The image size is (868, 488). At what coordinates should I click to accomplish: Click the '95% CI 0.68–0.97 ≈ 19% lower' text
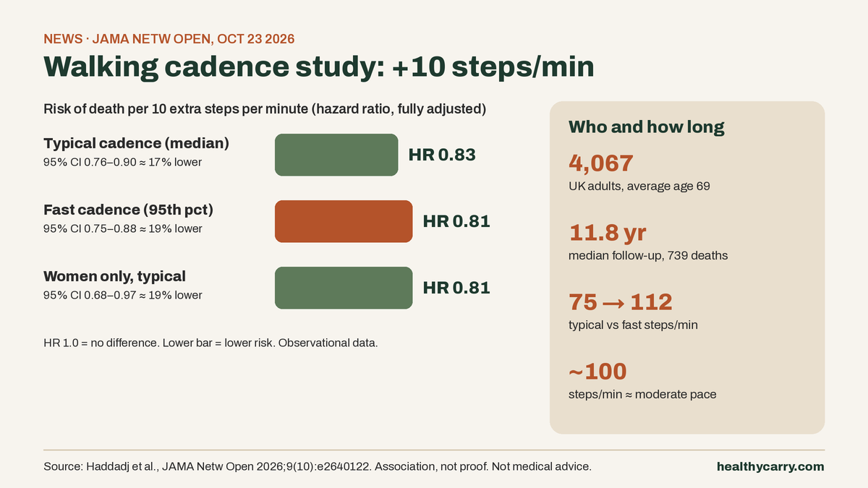123,295
